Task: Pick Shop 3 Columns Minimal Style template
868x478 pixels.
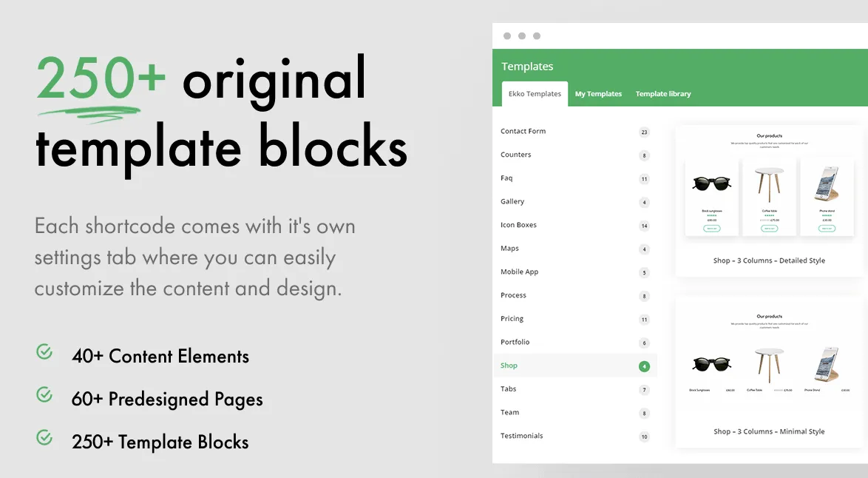Action: 770,373
